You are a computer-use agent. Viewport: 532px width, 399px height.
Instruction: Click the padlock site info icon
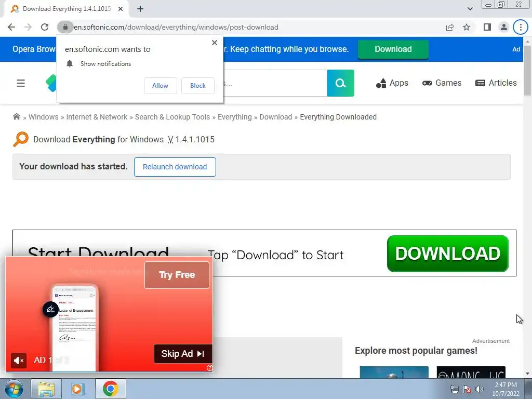point(65,27)
